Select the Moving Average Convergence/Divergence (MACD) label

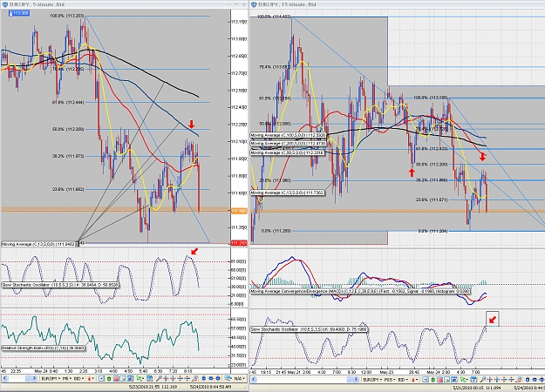(x=360, y=291)
